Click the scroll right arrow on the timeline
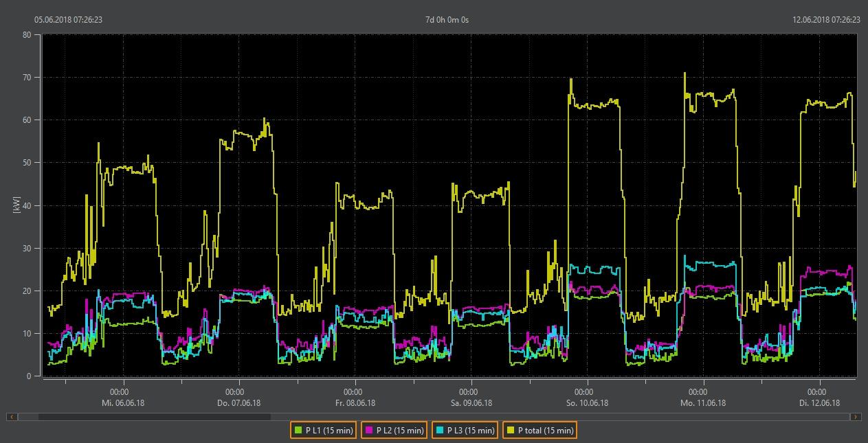Screen dimensions: 868x443 [x=855, y=417]
